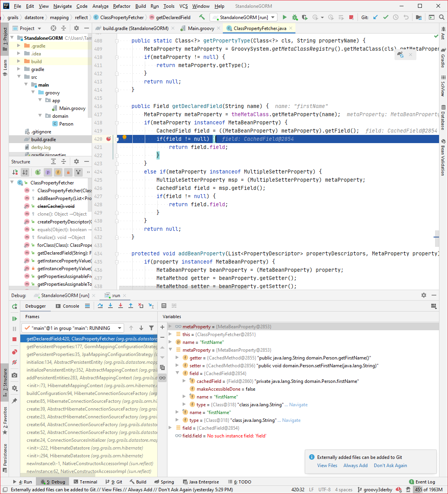Screen dimensions: 448x494
Task: Expand the 'this' variable node
Action: (170, 334)
